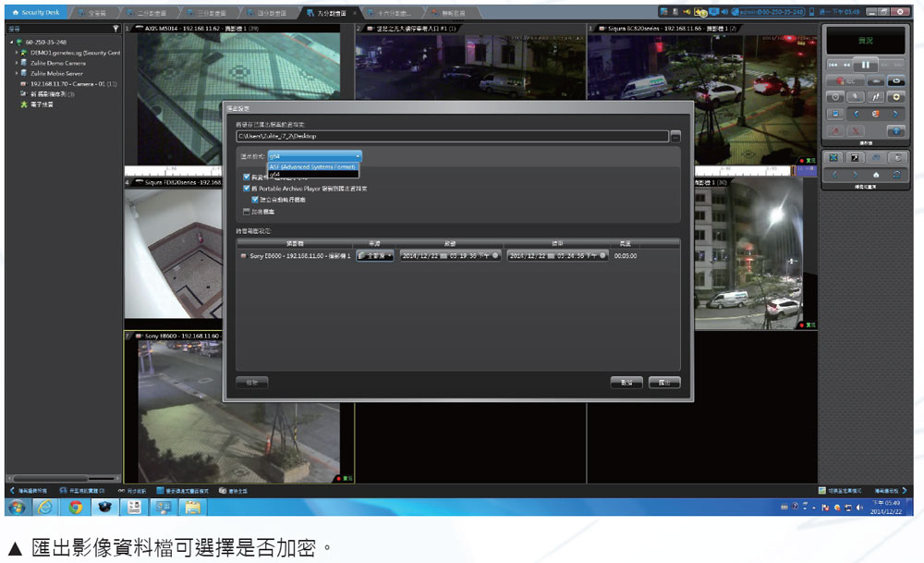
Task: Click the blue monitor icon in top bar
Action: [x=713, y=12]
